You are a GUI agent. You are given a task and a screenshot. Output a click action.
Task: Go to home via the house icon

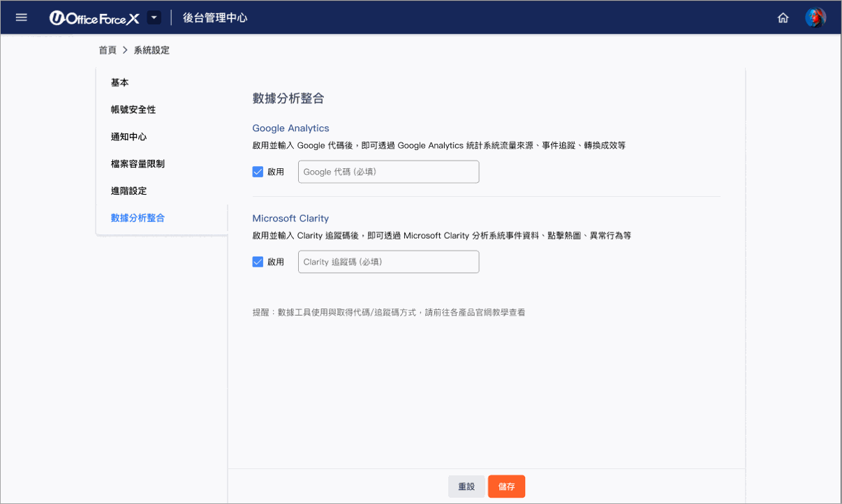pos(783,18)
